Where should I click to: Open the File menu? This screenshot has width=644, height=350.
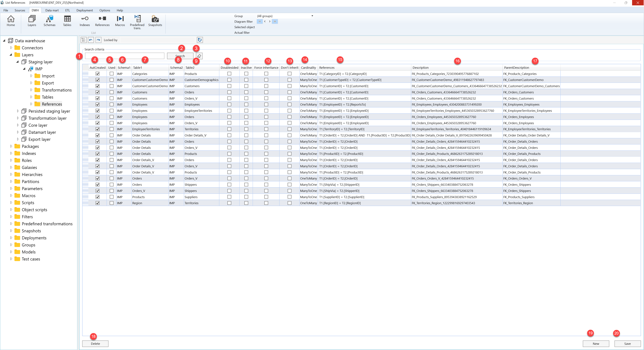click(6, 10)
